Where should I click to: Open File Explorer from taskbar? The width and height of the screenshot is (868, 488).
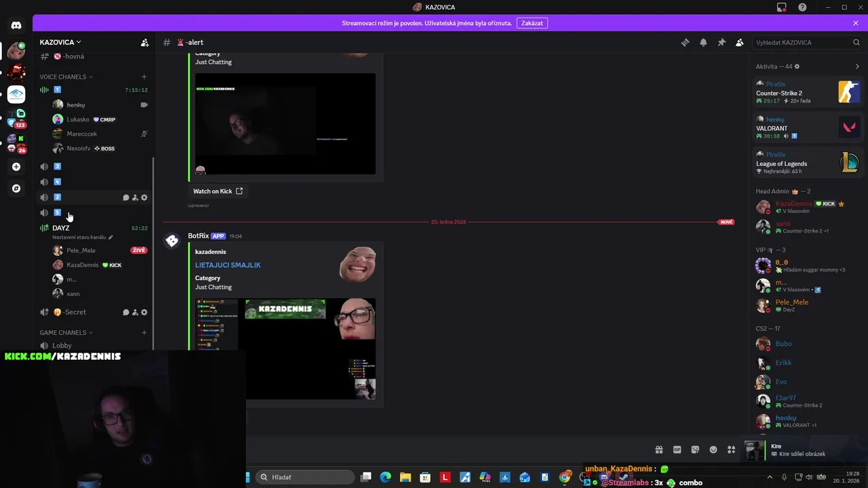(x=405, y=477)
